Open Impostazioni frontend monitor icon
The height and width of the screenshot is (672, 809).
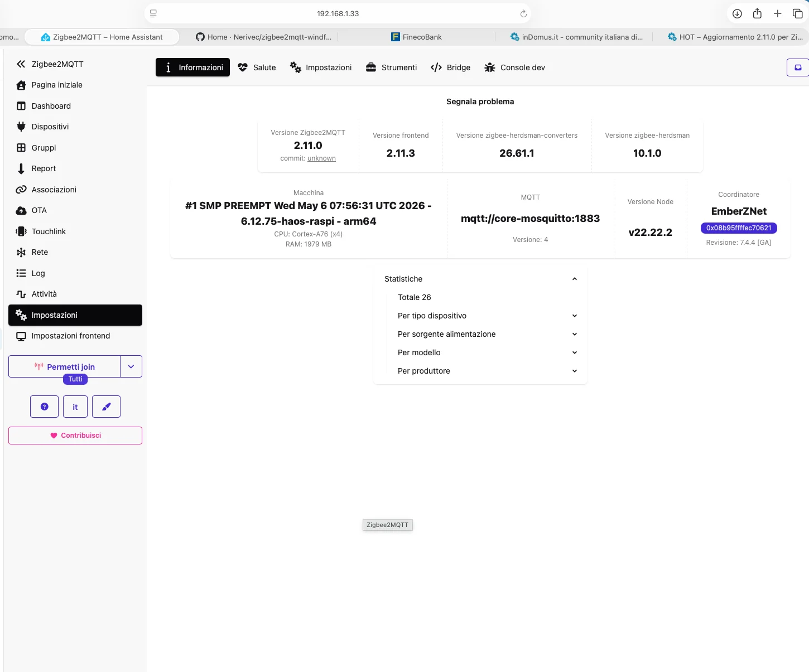pos(21,336)
